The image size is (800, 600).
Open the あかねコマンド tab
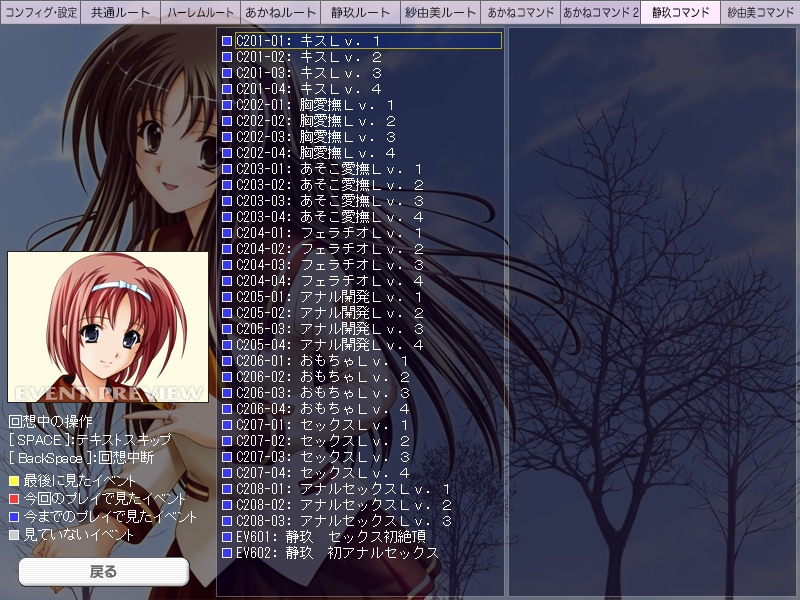[x=520, y=12]
